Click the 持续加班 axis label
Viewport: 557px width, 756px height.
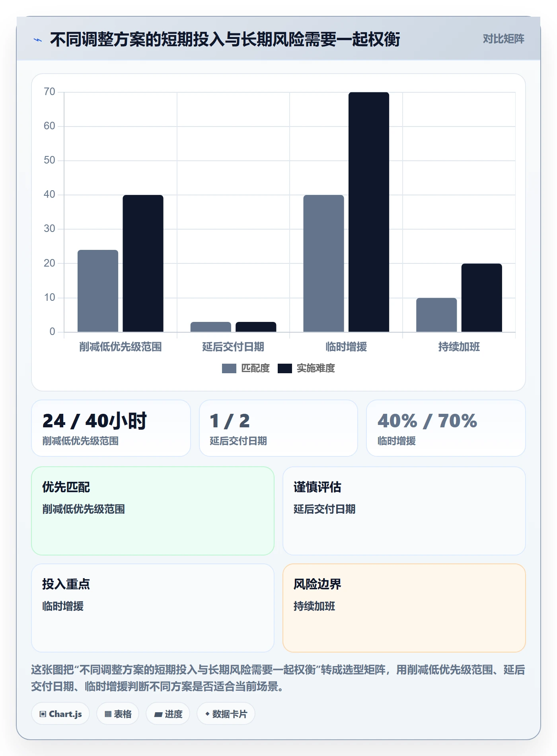click(459, 347)
